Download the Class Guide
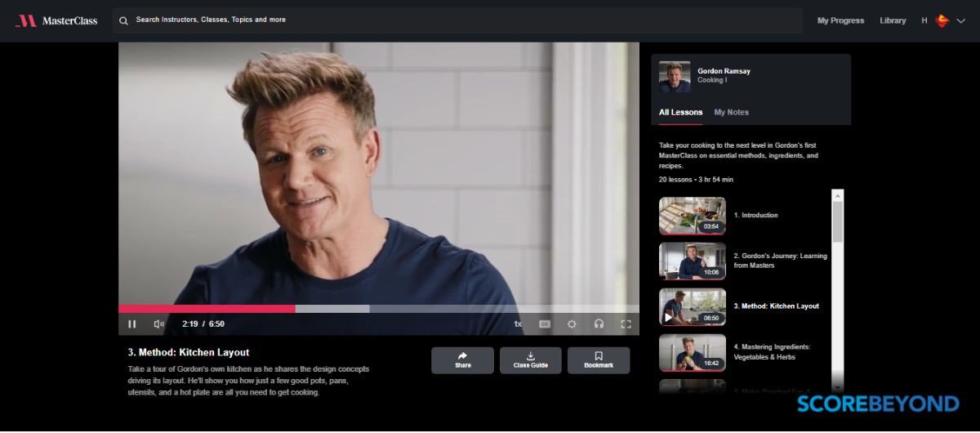 coord(531,360)
